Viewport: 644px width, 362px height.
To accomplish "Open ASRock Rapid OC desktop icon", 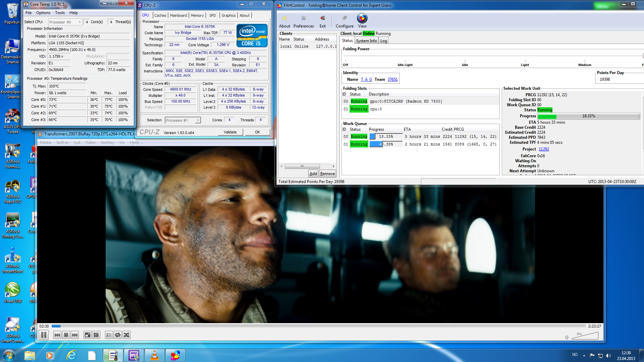I will 13,192.
